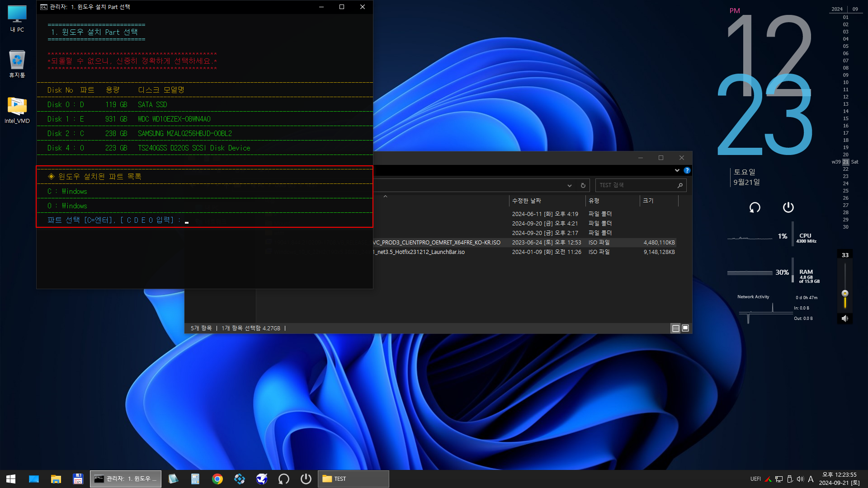Click the RAM usage bar
Screen dimensions: 868x488
click(750, 273)
